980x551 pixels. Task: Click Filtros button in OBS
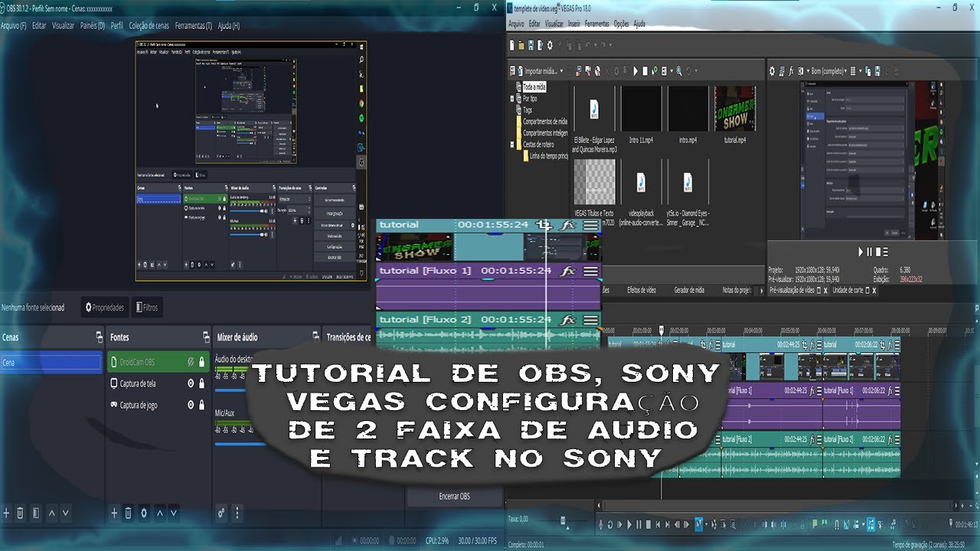pos(146,308)
